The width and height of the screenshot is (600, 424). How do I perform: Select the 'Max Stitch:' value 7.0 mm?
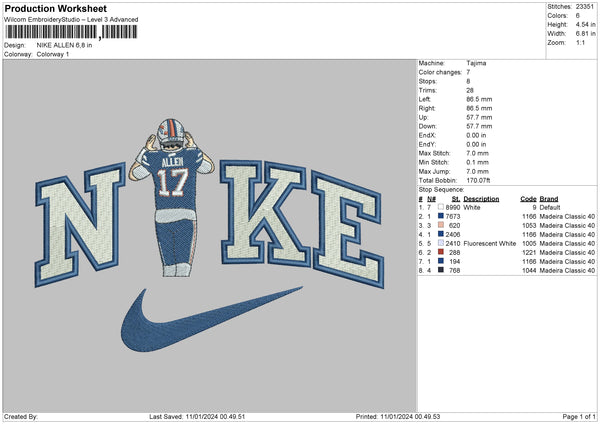pos(478,153)
